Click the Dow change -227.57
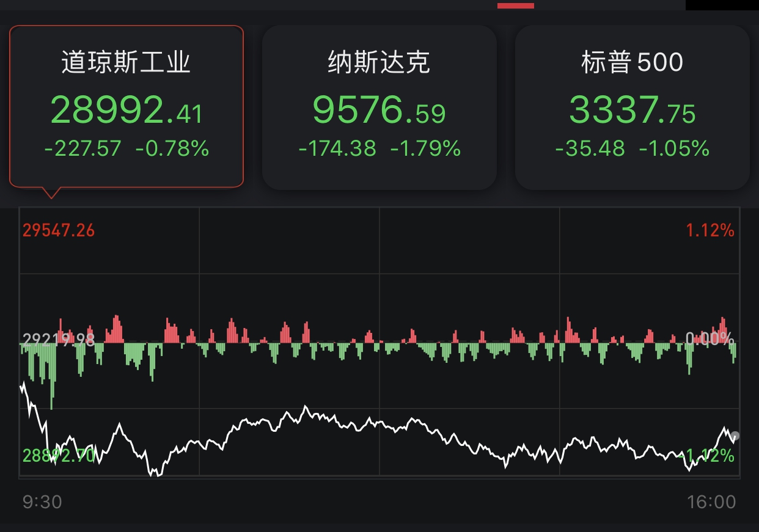Viewport: 759px width, 532px height. tap(83, 148)
